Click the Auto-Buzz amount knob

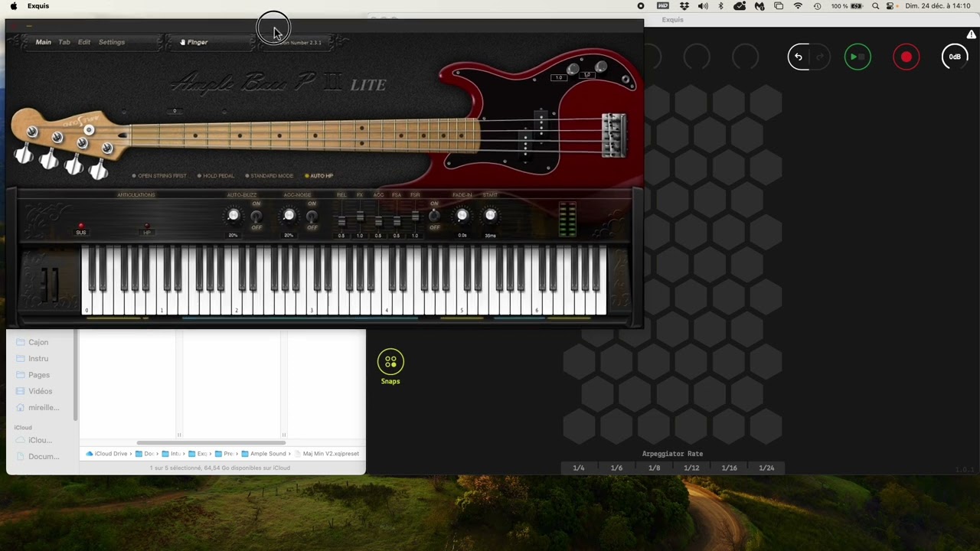click(x=234, y=216)
